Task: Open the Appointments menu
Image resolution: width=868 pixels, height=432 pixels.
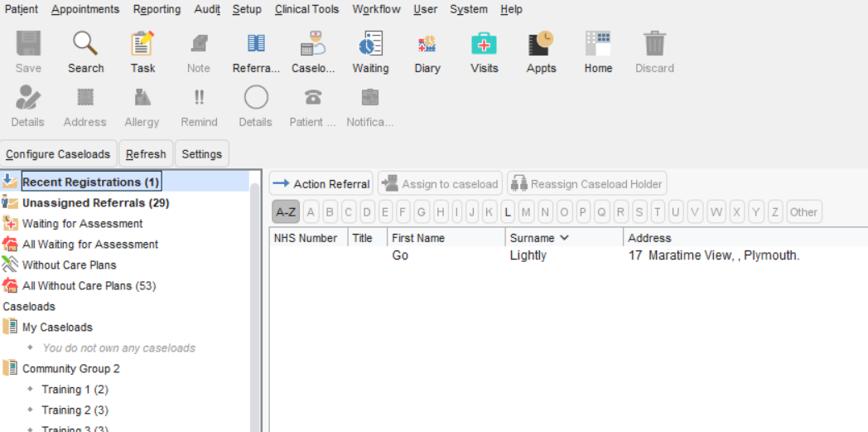Action: 85,9
